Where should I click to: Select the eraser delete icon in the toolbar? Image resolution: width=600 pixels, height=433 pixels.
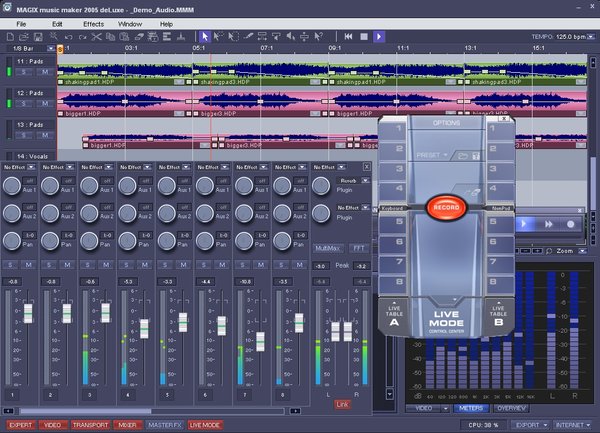click(x=138, y=37)
